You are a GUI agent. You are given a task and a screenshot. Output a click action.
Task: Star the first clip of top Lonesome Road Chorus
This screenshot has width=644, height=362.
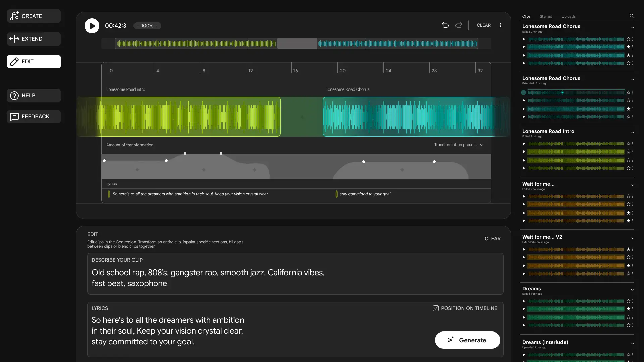(628, 39)
